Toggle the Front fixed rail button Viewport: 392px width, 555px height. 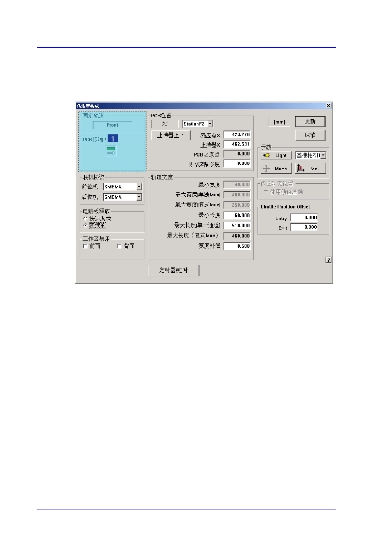[x=113, y=125]
